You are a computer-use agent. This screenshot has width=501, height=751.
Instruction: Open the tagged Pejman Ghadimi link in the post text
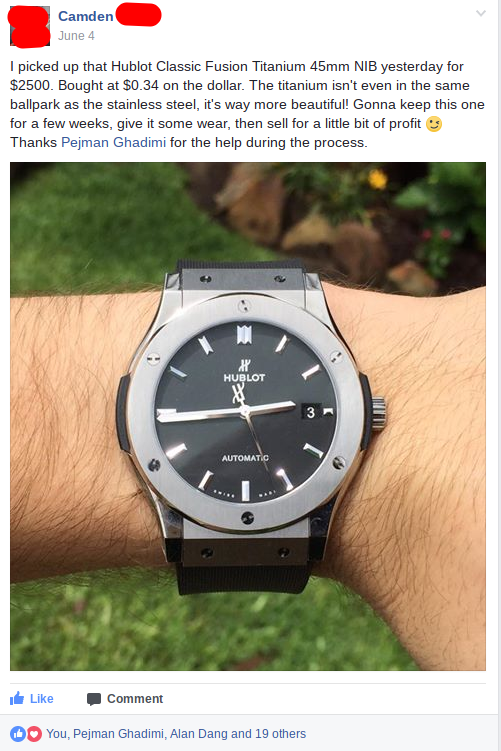tap(114, 142)
